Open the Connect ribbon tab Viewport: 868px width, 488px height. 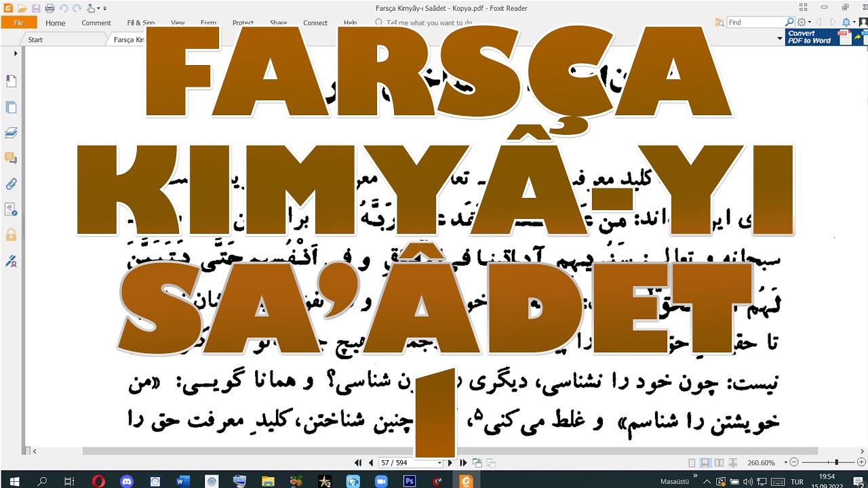point(315,22)
